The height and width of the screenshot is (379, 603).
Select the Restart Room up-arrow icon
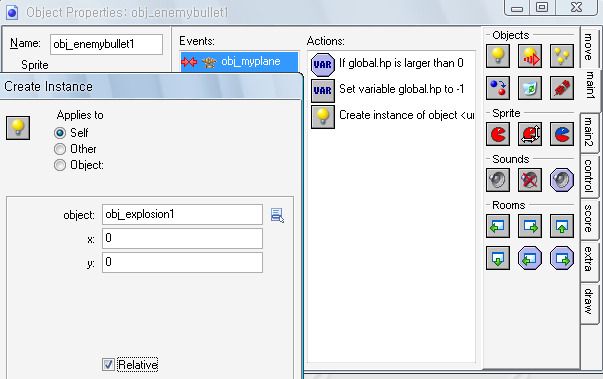[x=562, y=226]
